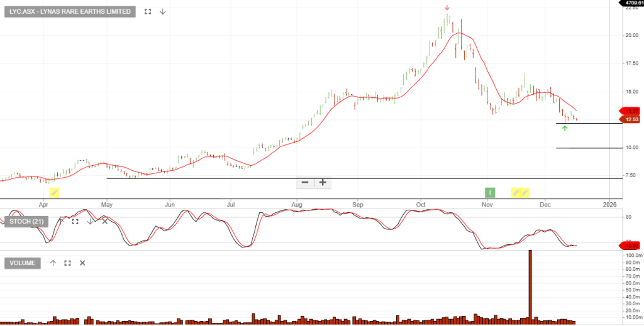
Task: Open the second yellow note marker in mid-November
Action: click(x=525, y=192)
